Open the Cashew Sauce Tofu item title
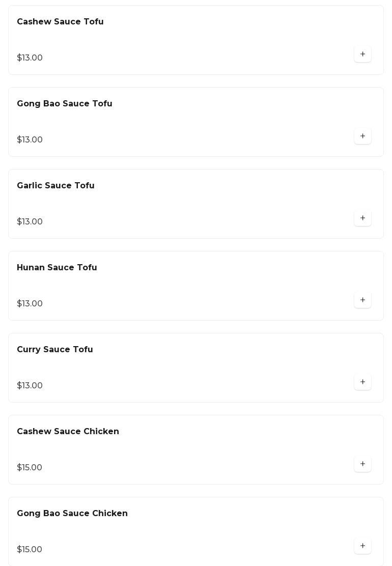Image resolution: width=392 pixels, height=566 pixels. tap(60, 22)
